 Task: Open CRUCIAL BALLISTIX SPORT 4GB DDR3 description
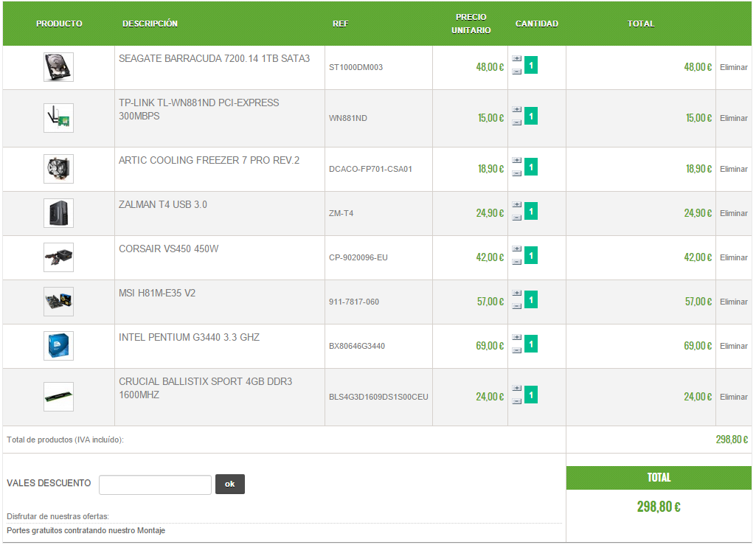coord(205,388)
